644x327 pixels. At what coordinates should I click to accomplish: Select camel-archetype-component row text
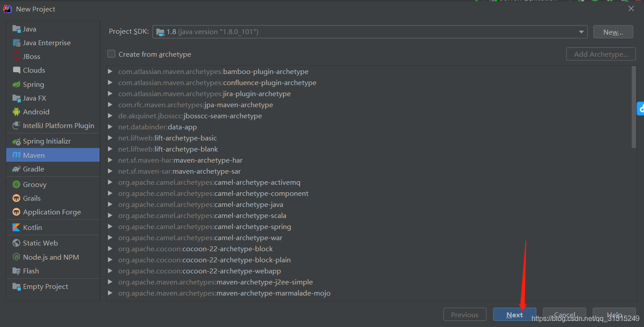tap(213, 193)
